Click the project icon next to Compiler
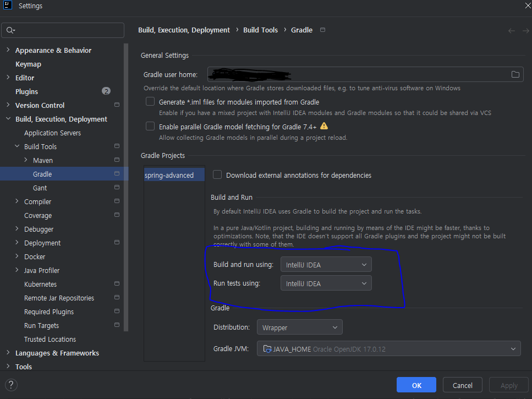The image size is (532, 399). (117, 201)
